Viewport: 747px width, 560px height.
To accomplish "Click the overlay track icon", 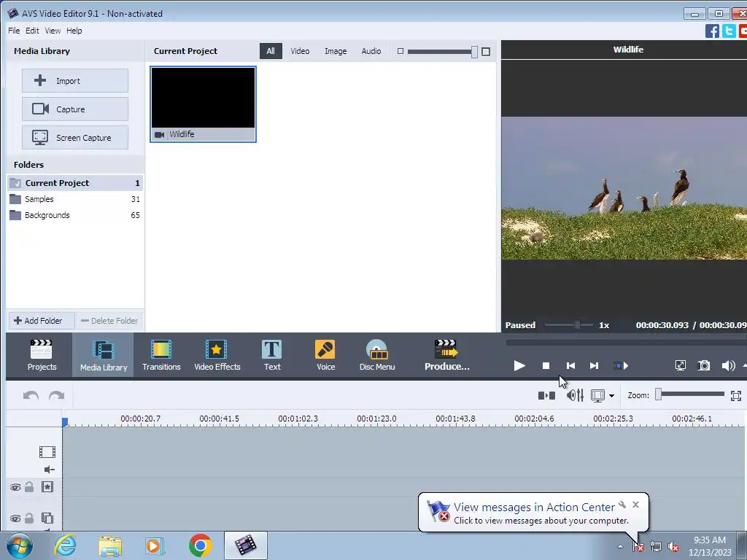I will click(47, 518).
